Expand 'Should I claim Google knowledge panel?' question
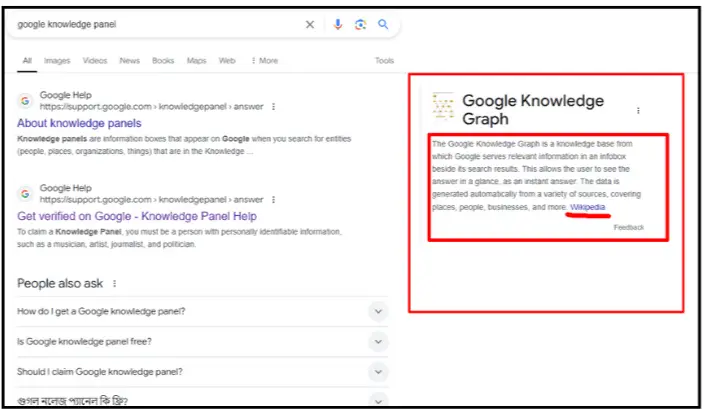This screenshot has height=409, width=705. point(202,372)
